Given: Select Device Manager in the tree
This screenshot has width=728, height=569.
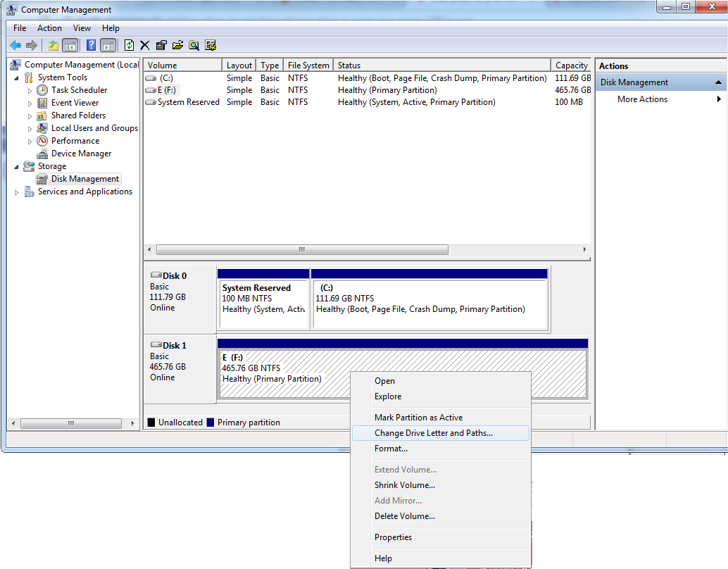Looking at the screenshot, I should pos(81,154).
